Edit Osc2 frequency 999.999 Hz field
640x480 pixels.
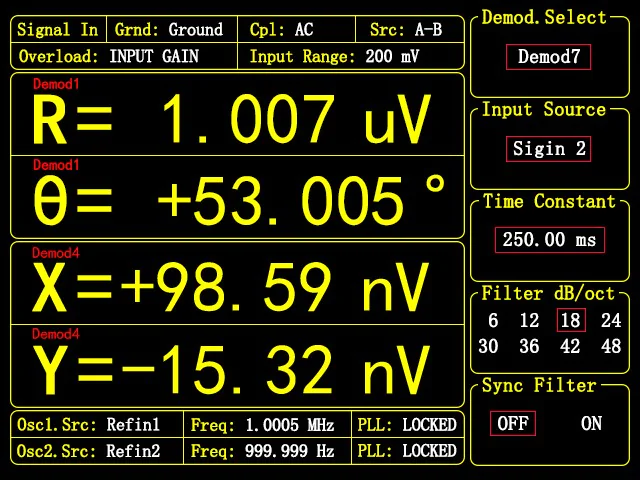click(268, 451)
